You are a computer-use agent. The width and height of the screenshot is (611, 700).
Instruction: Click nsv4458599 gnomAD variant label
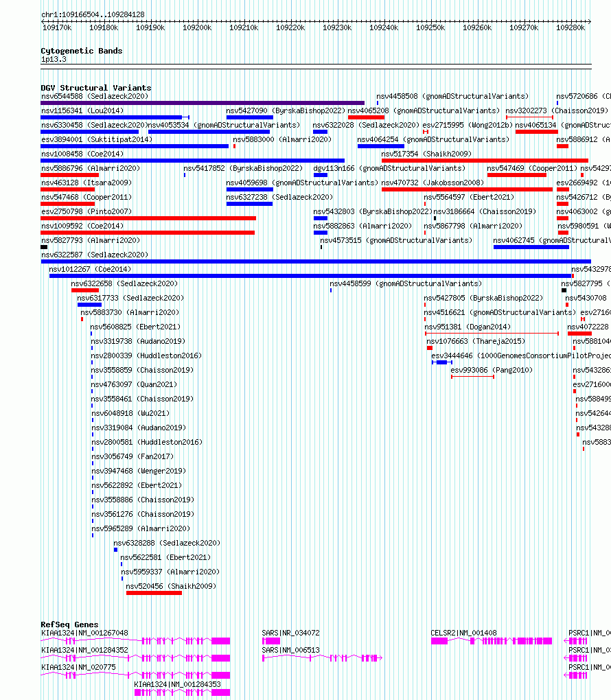406,284
